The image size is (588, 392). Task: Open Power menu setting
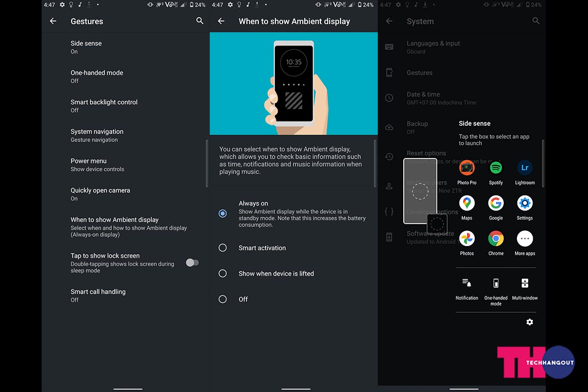click(125, 164)
